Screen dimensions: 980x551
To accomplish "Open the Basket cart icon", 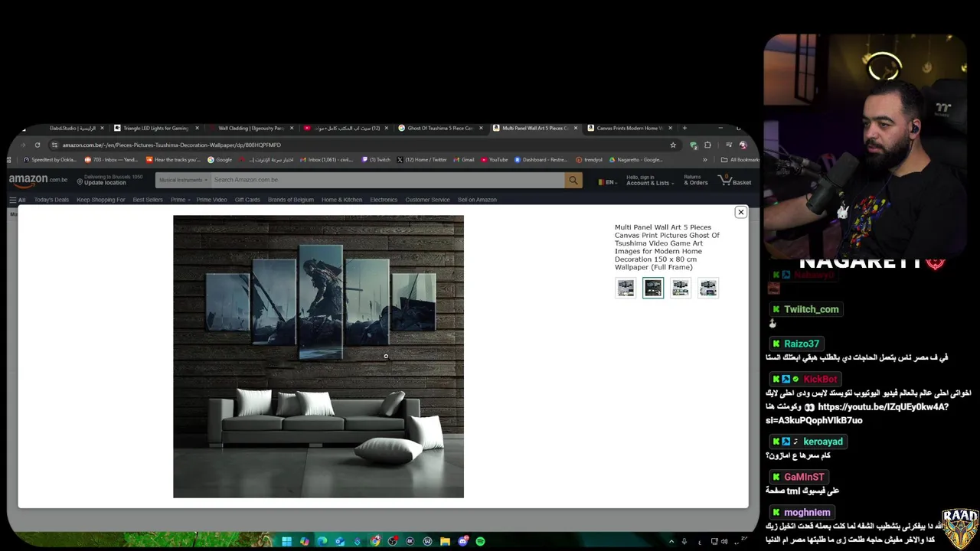I will point(734,181).
